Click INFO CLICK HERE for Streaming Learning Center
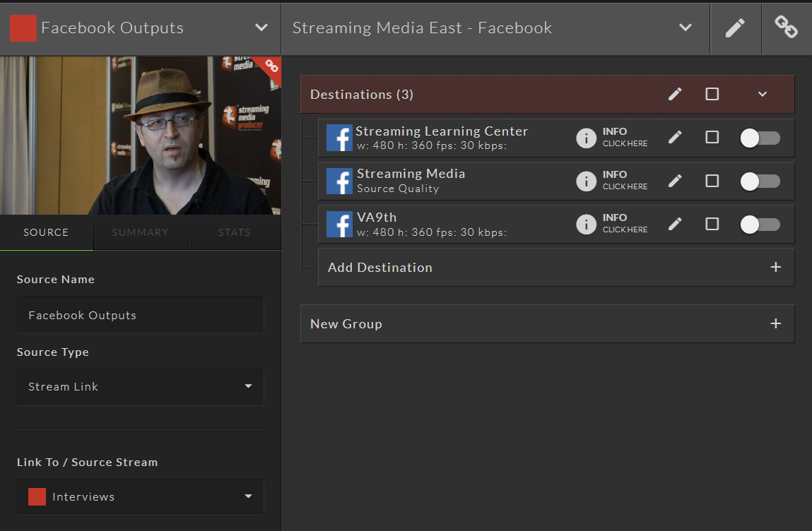 [625, 137]
